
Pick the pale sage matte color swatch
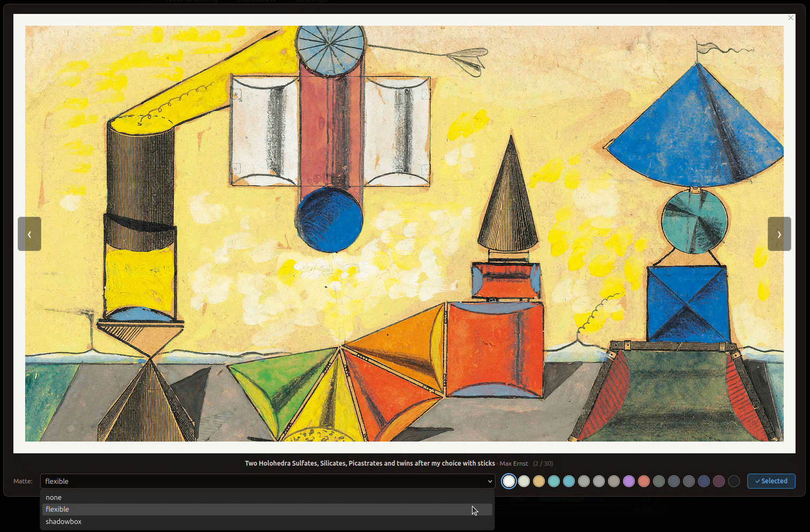point(524,481)
